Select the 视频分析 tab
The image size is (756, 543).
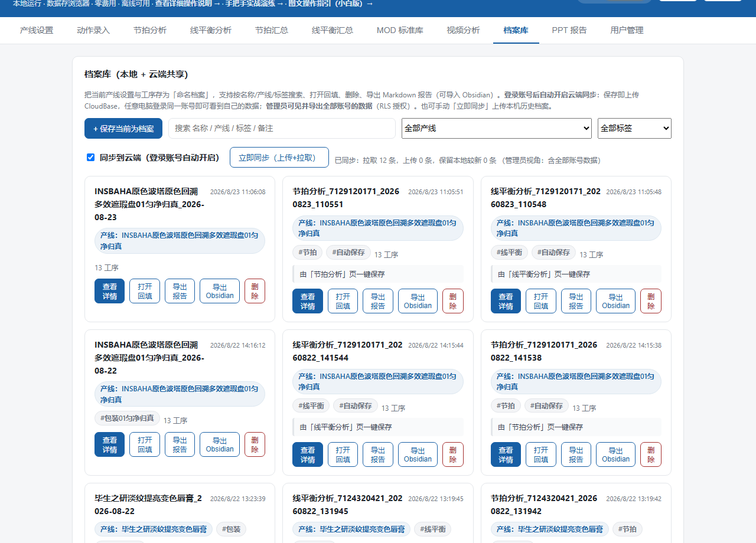(463, 30)
